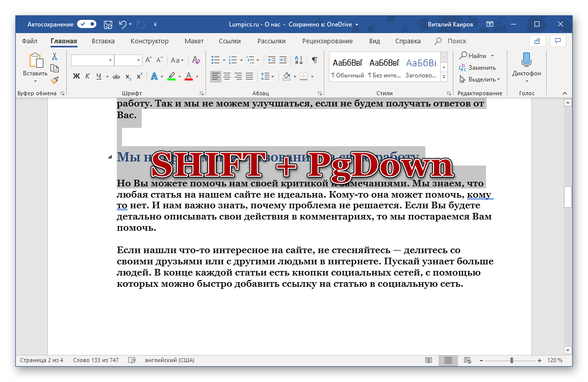Toggle bold Ж formatting

point(76,76)
